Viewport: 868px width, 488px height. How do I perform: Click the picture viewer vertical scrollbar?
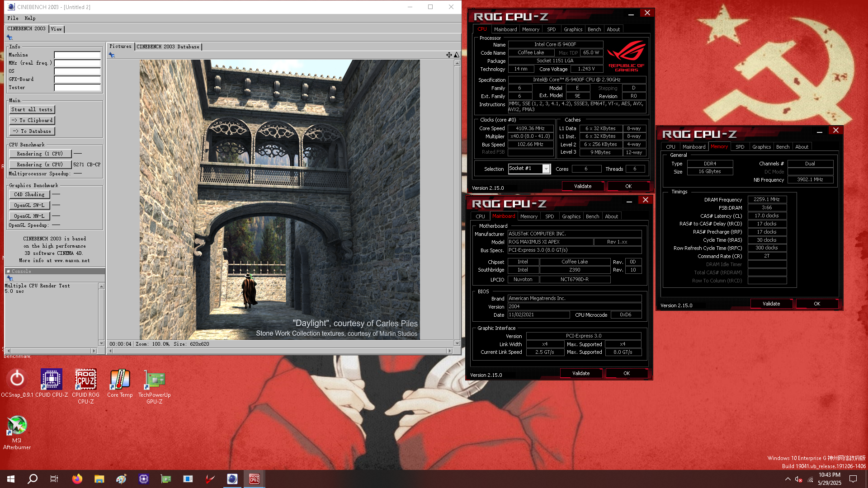(x=457, y=203)
